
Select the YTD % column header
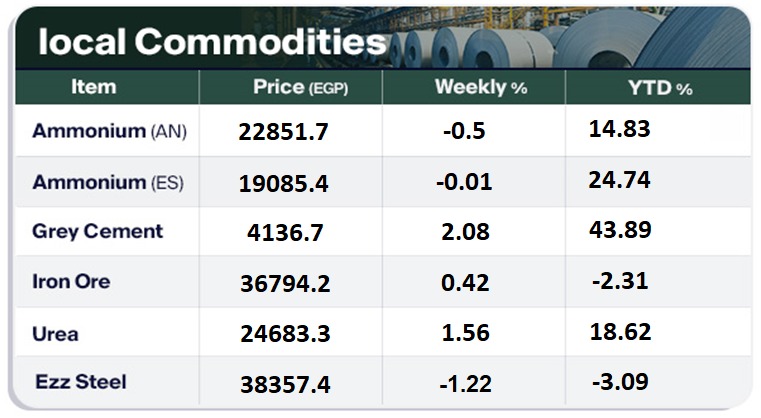pos(659,88)
